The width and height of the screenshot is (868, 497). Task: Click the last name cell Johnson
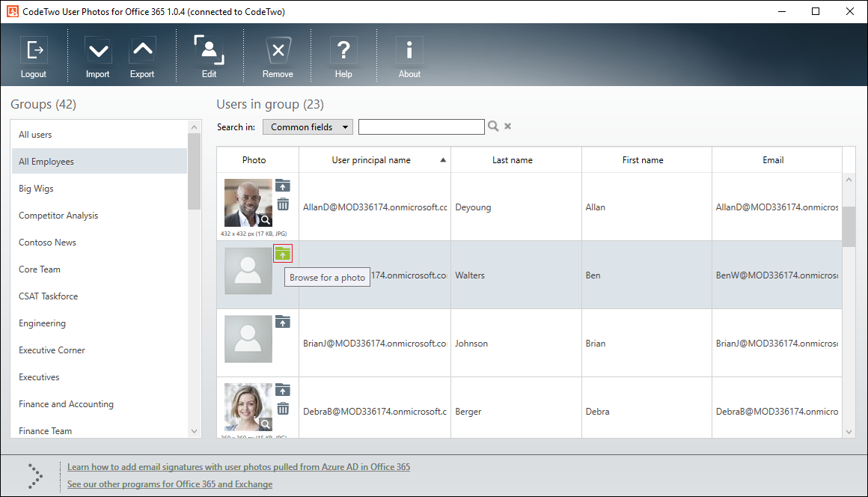point(516,343)
